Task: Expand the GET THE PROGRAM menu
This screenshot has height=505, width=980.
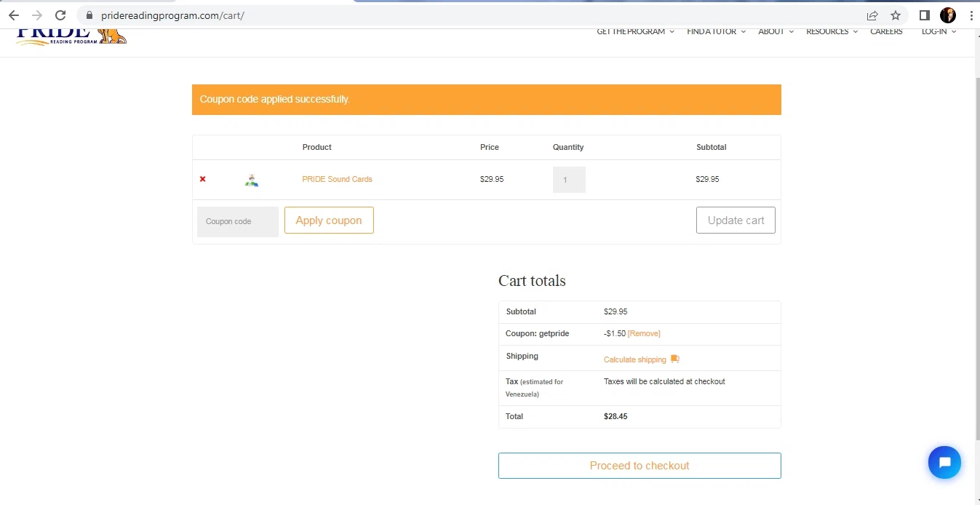Action: point(635,31)
